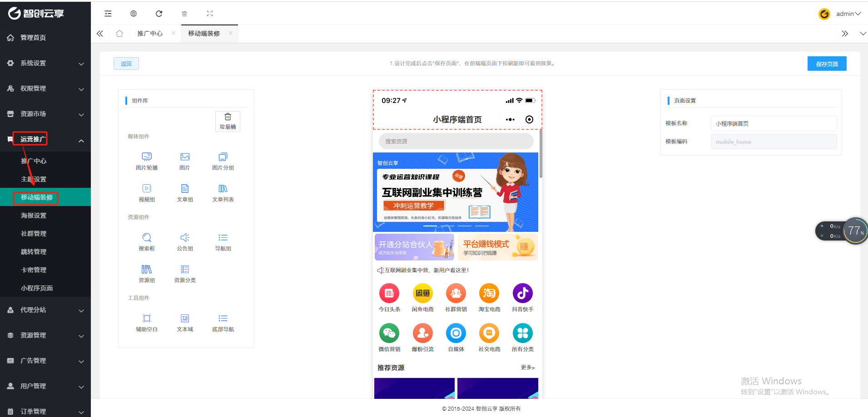Screen dimensions: 868x417
Task: Click 搜索资源 search bar in preview
Action: point(456,141)
